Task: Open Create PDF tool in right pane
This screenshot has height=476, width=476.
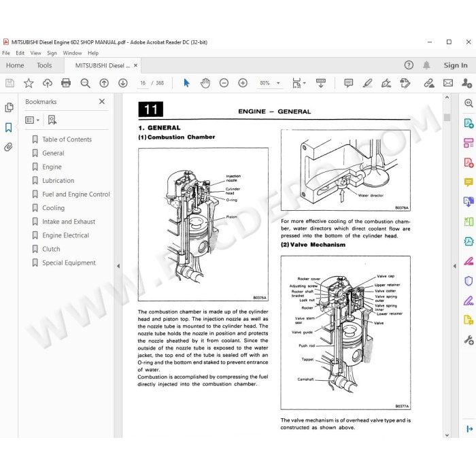Action: coord(469,163)
